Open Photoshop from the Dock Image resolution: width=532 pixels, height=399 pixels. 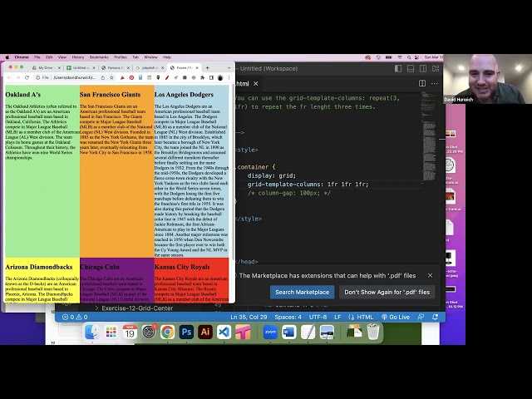[x=186, y=332]
